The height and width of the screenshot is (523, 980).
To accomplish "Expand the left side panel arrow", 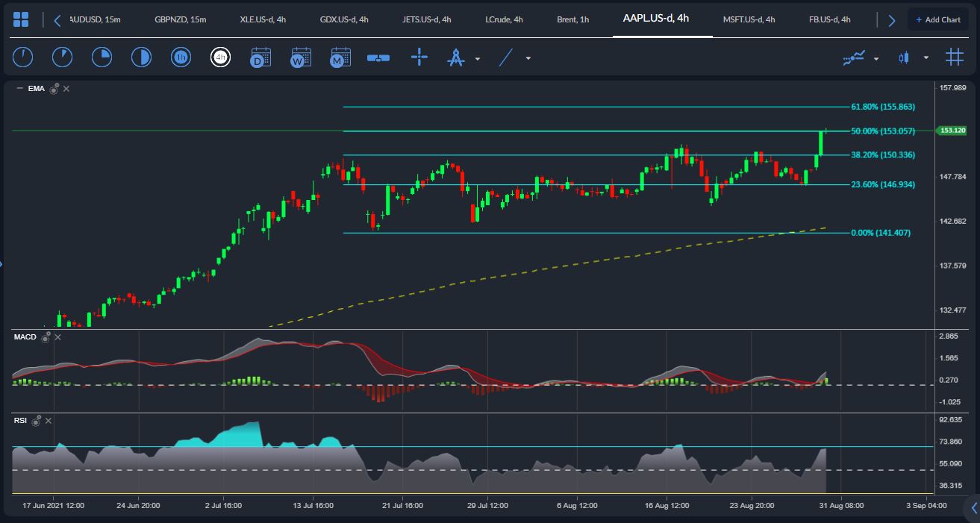I will [x=1, y=263].
